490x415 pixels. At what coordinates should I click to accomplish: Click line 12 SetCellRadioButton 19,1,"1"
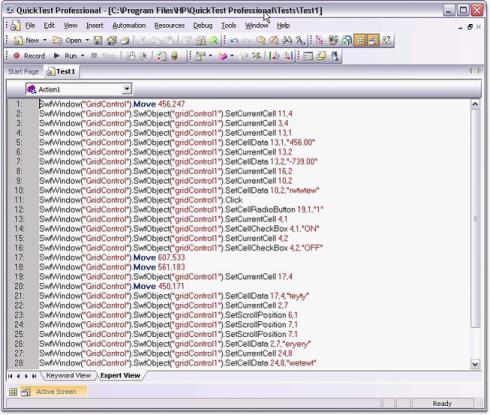[x=181, y=210]
